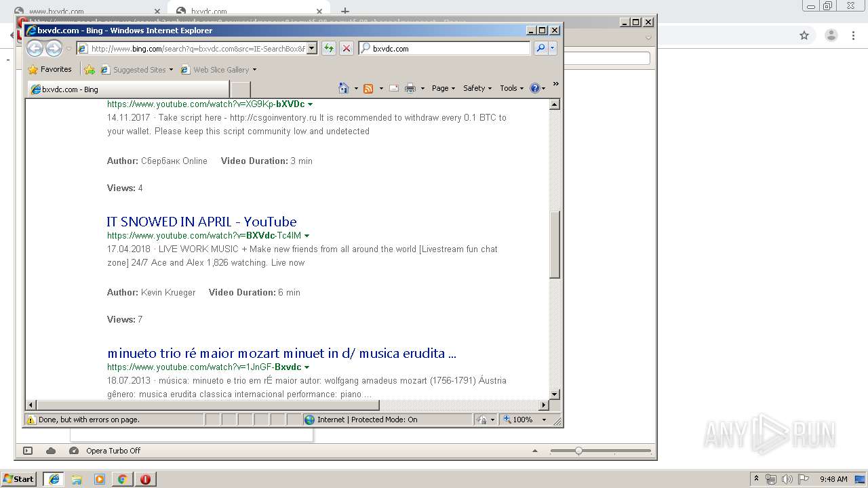
Task: Stop loading with the red X button
Action: click(x=347, y=48)
